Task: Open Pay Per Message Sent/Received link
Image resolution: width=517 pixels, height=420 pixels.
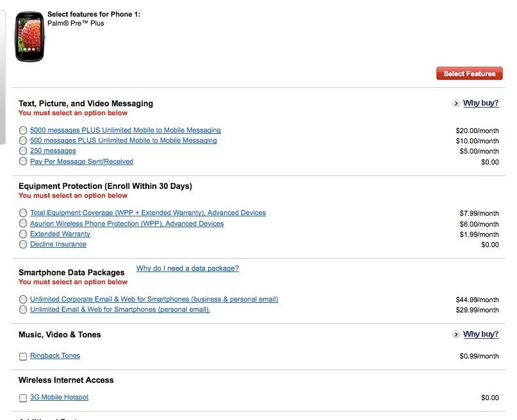Action: pyautogui.click(x=81, y=161)
